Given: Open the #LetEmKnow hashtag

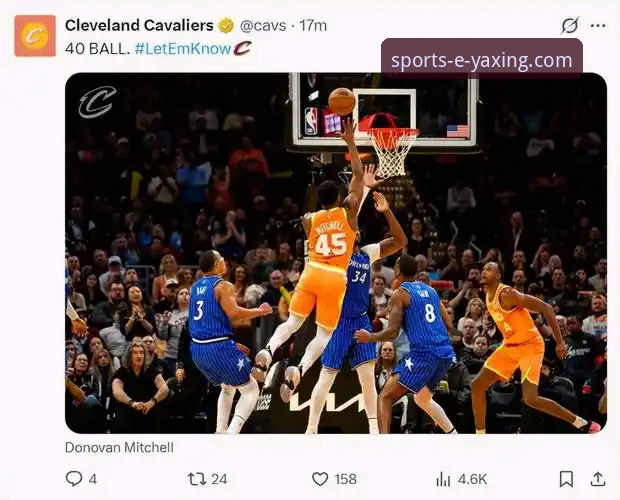Looking at the screenshot, I should pyautogui.click(x=182, y=48).
